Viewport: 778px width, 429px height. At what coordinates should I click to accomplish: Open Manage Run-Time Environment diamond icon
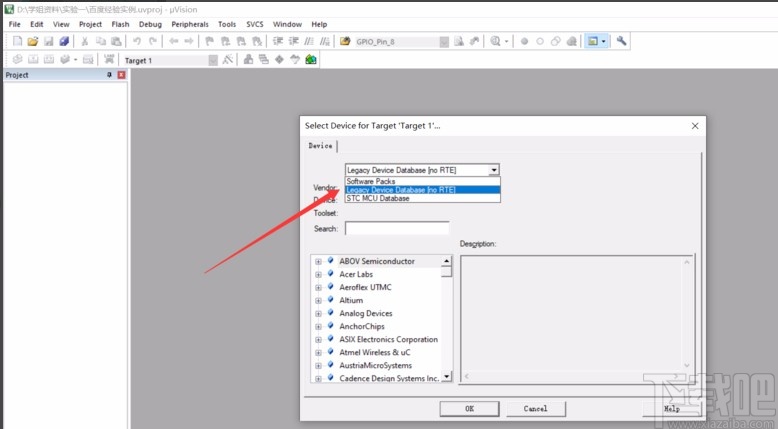point(279,60)
